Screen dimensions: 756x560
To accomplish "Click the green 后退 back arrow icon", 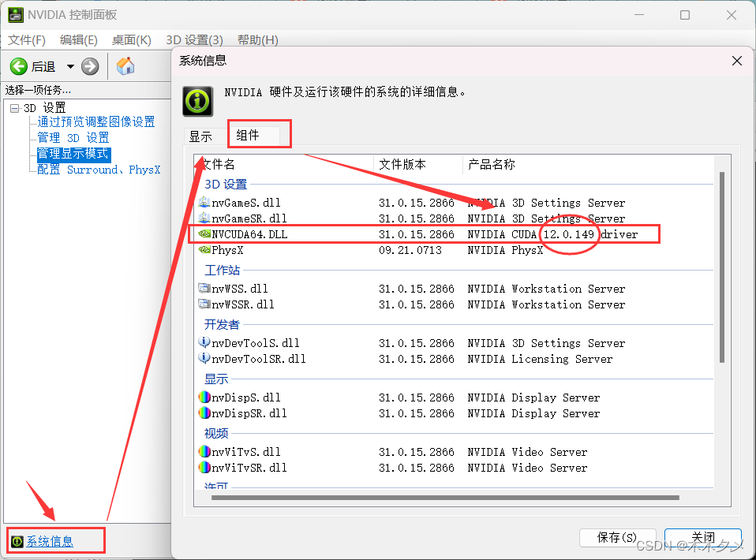I will pos(18,66).
